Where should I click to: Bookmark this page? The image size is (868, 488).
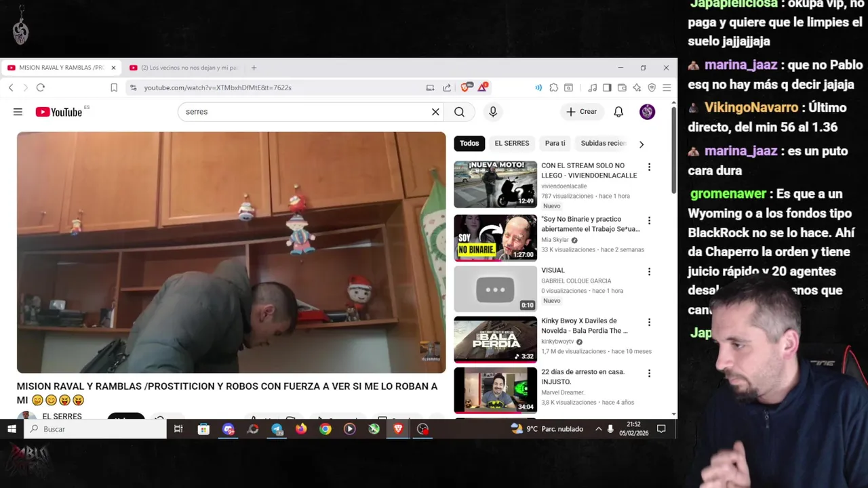(x=114, y=87)
